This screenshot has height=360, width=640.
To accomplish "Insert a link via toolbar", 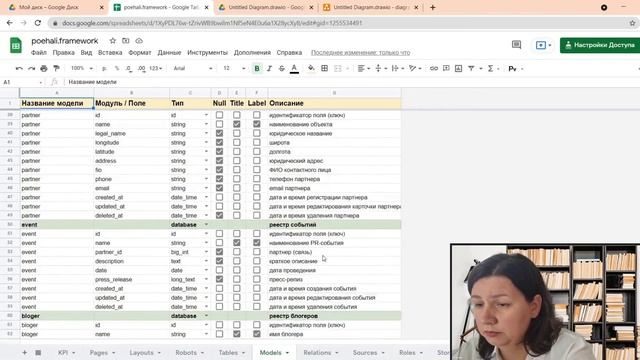I will tap(434, 69).
